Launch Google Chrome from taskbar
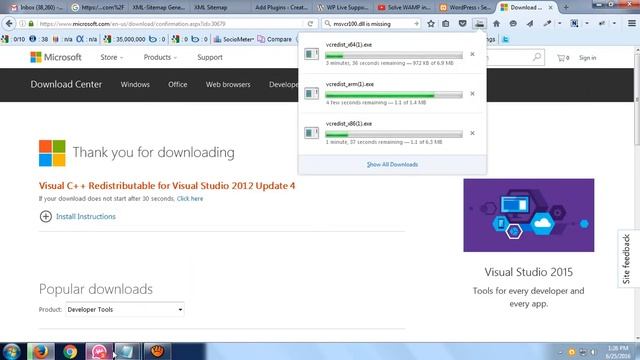The width and height of the screenshot is (640, 360). tap(70, 351)
